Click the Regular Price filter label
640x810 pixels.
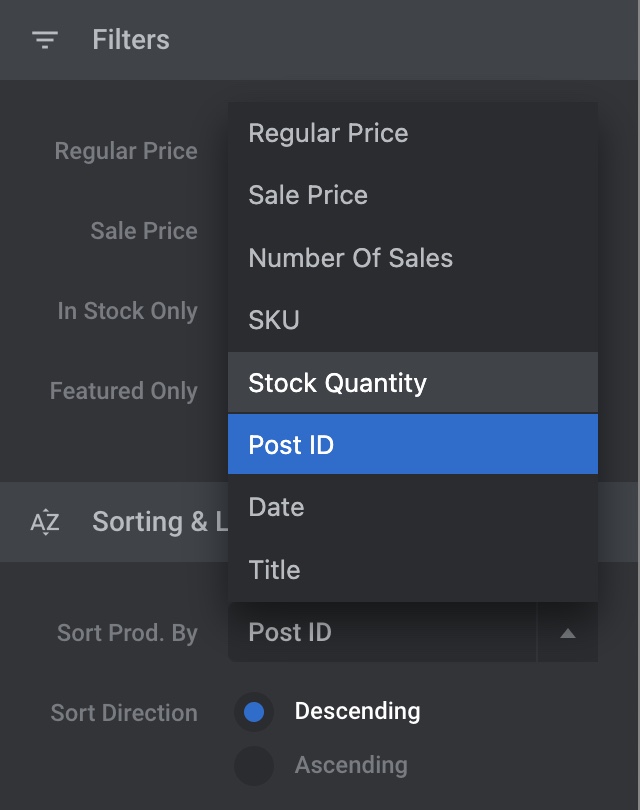point(126,151)
